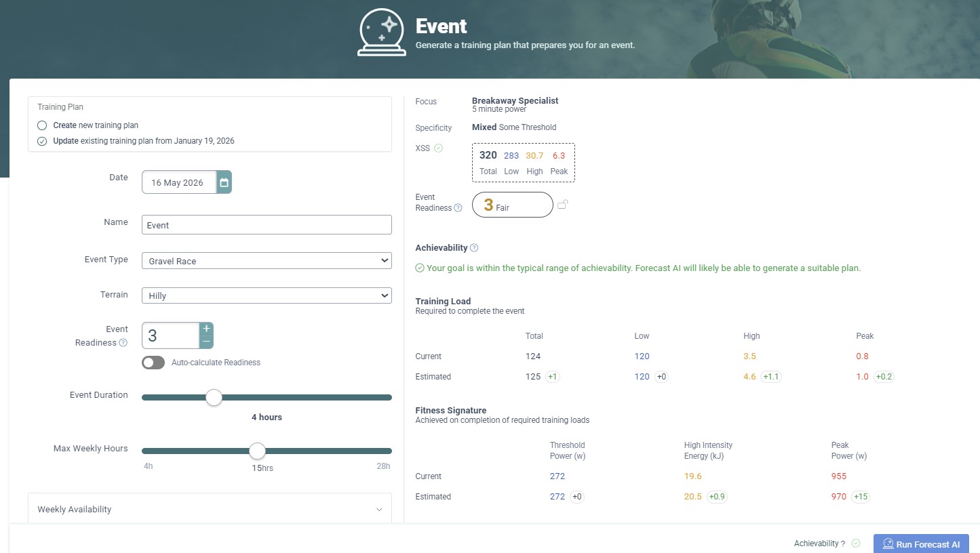Open the Terrain dropdown showing Hilly
980x553 pixels.
pyautogui.click(x=267, y=295)
